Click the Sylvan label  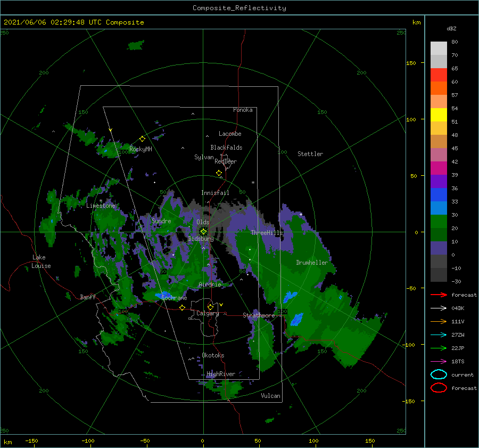(204, 157)
